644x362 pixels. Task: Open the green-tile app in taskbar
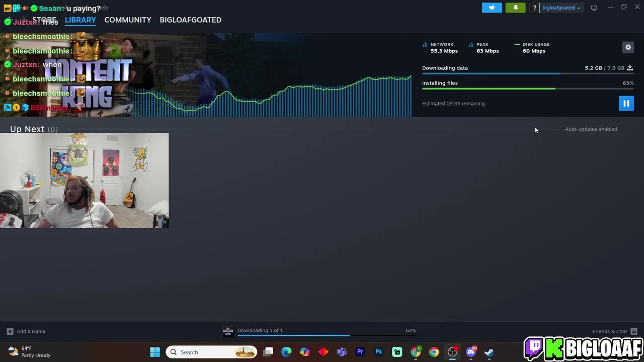(x=397, y=352)
